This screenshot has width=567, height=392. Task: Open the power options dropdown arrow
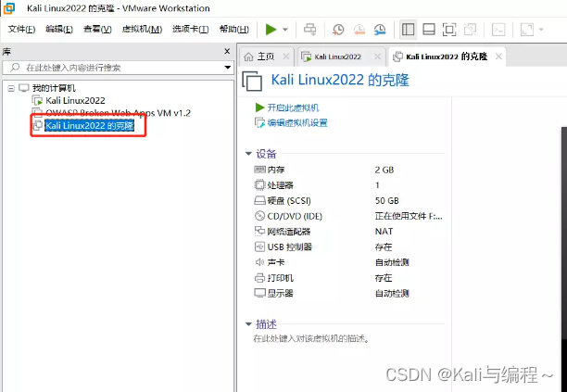pos(285,30)
